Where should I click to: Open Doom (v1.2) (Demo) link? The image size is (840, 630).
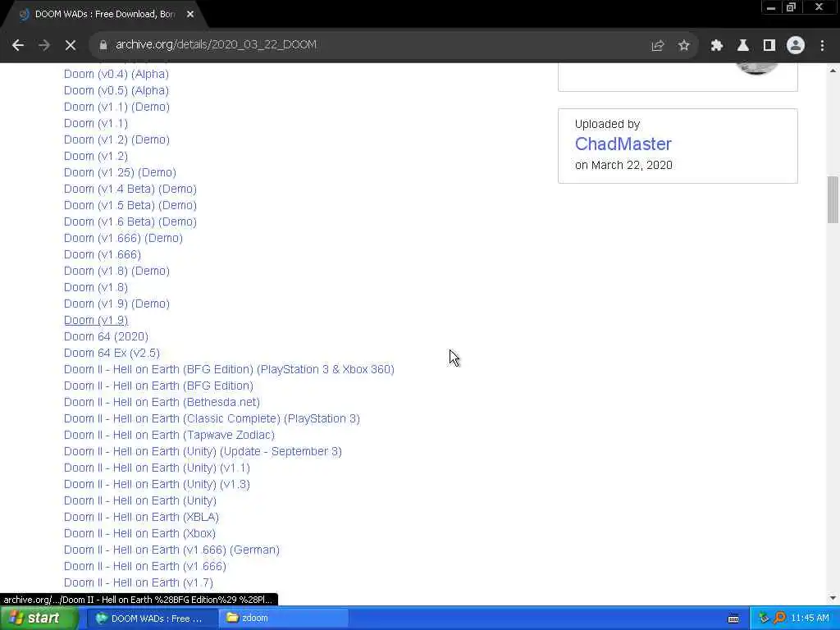pos(116,139)
